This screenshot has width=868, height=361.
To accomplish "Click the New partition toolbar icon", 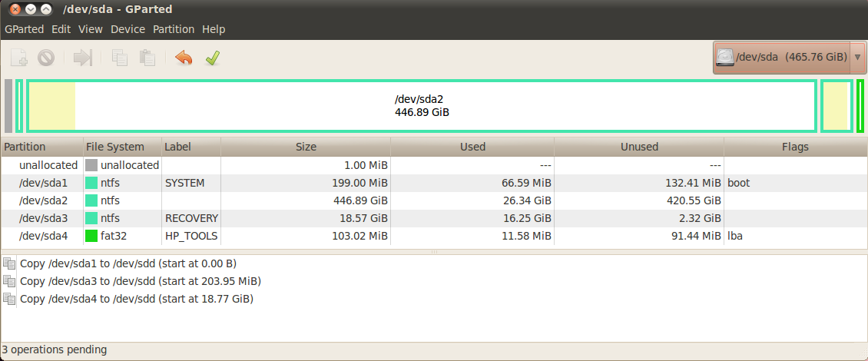I will 19,58.
